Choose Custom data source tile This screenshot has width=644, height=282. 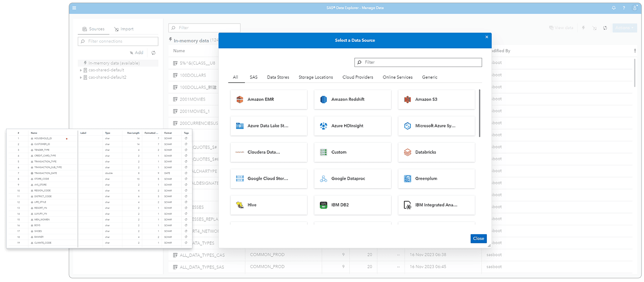[x=352, y=152]
